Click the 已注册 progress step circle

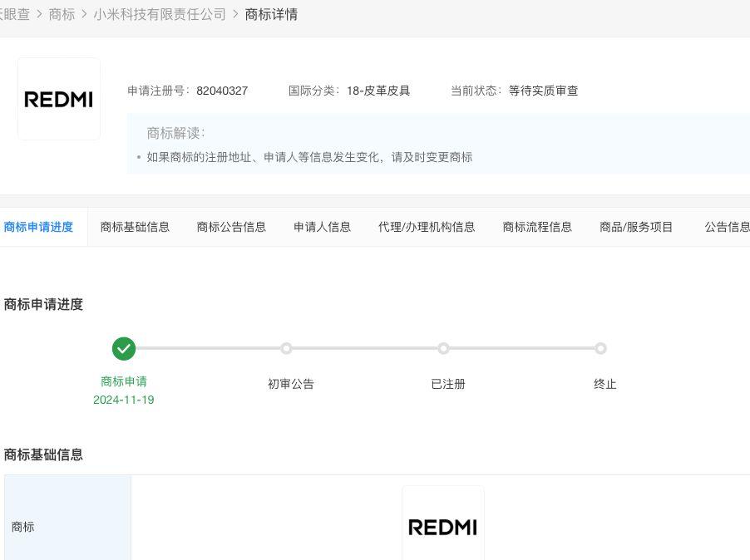(x=443, y=348)
